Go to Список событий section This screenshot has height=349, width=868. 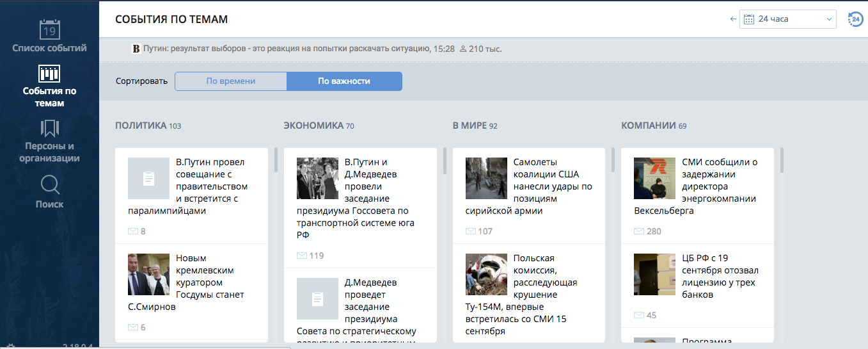point(50,48)
